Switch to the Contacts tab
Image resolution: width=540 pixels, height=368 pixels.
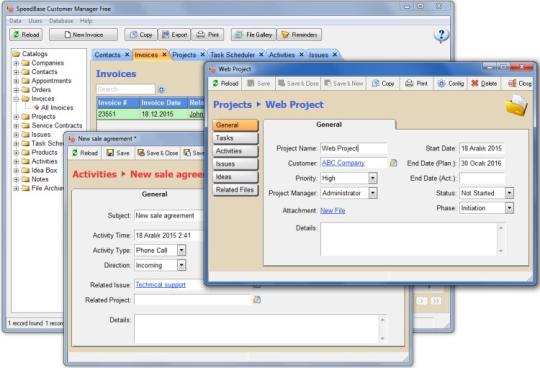[107, 55]
